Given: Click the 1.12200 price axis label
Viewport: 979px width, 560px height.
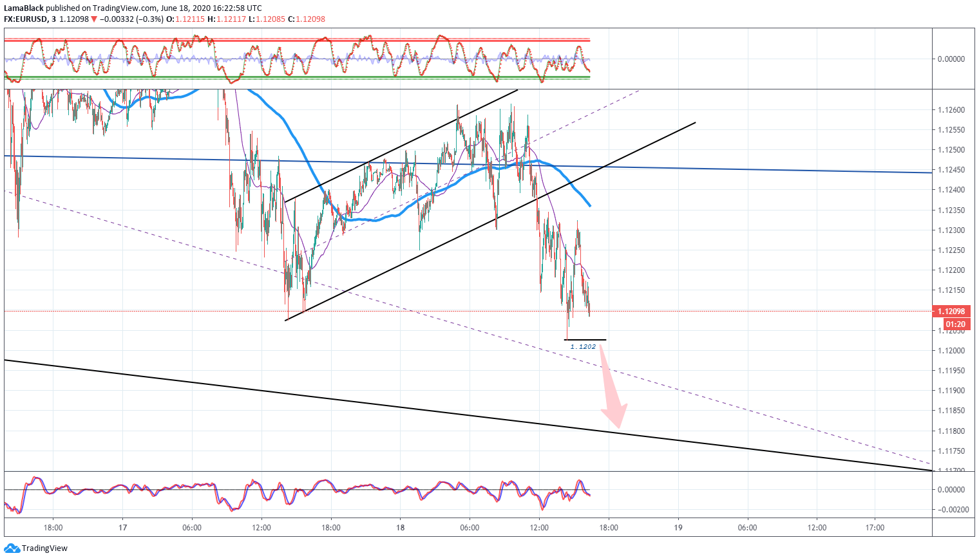Looking at the screenshot, I should 951,270.
